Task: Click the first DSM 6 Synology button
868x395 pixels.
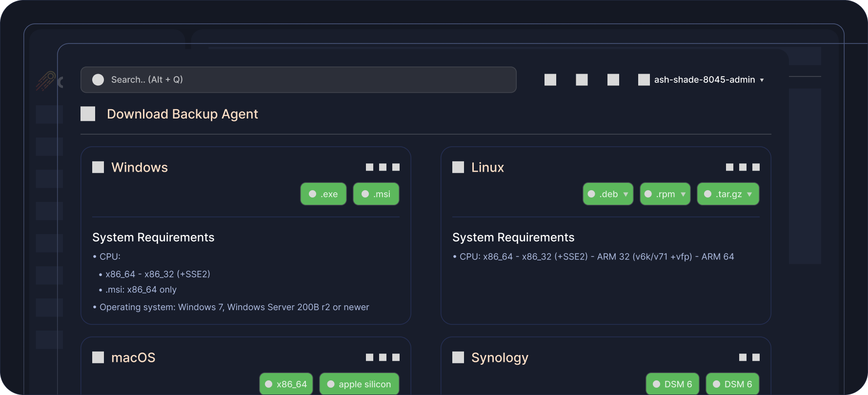Action: tap(672, 384)
